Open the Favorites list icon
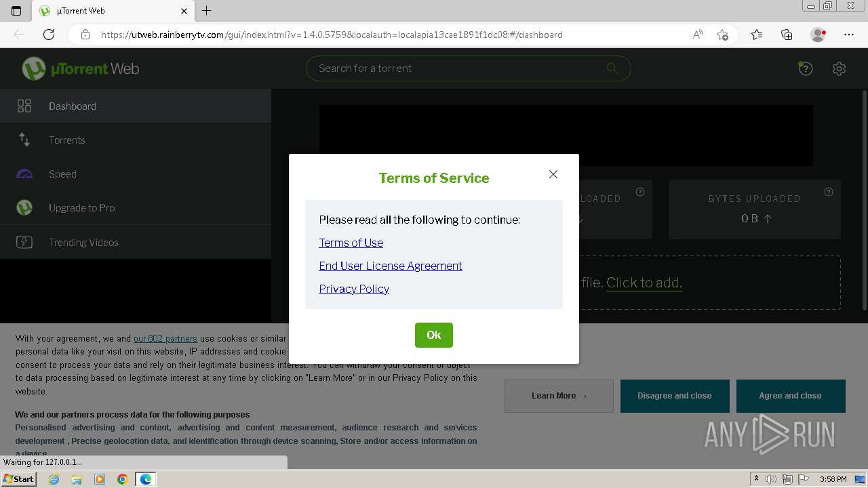The image size is (868, 488). pyautogui.click(x=757, y=35)
